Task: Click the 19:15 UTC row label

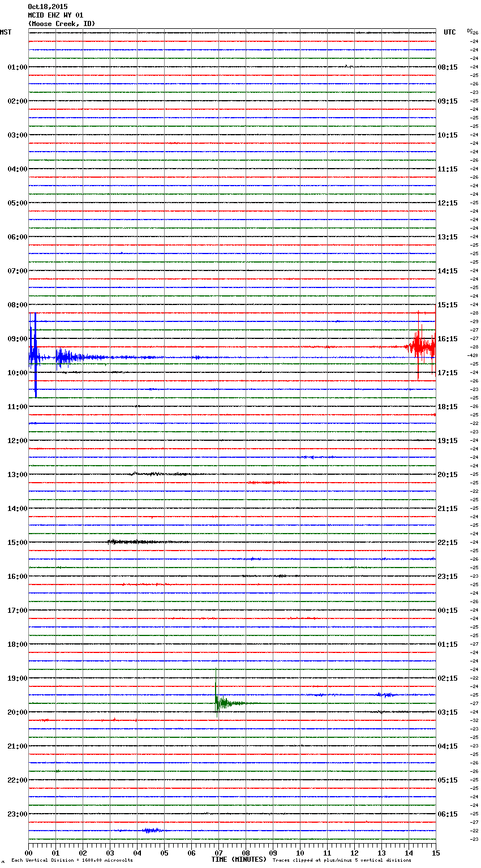Action: pos(448,440)
